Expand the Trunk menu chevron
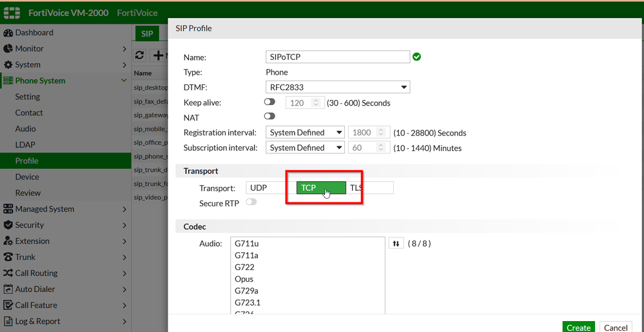Image resolution: width=644 pixels, height=332 pixels. [x=124, y=257]
